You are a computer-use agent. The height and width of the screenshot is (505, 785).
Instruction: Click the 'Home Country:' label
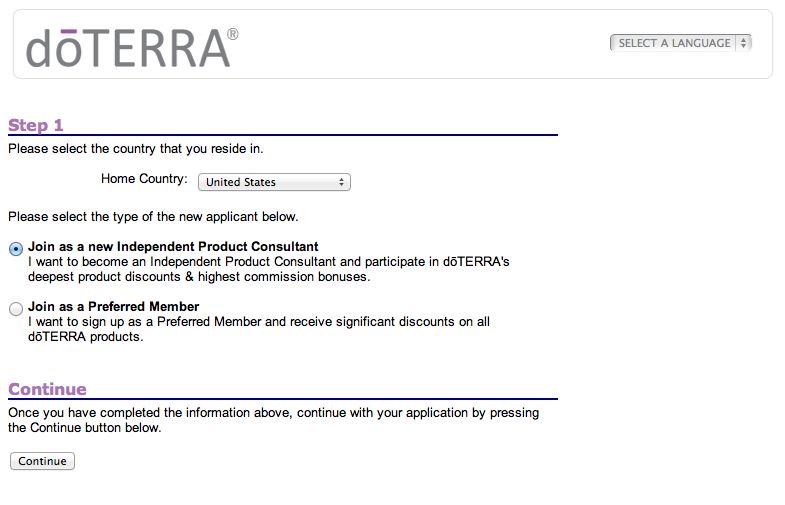click(x=144, y=179)
